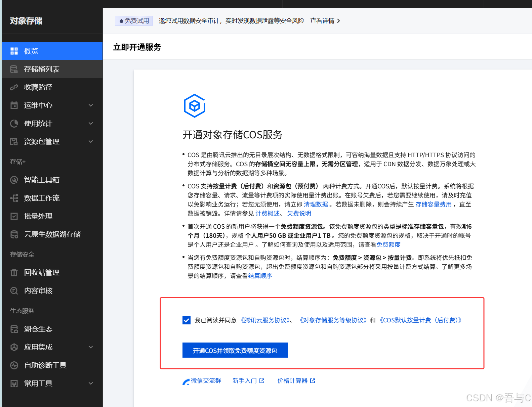Open 云原生数据湖存储 in the sidebar

click(x=52, y=234)
